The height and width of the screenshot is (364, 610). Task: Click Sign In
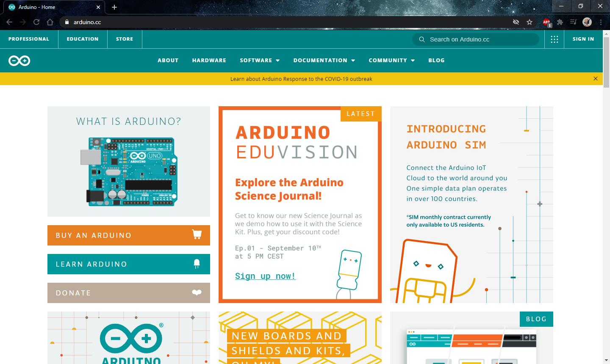[583, 39]
